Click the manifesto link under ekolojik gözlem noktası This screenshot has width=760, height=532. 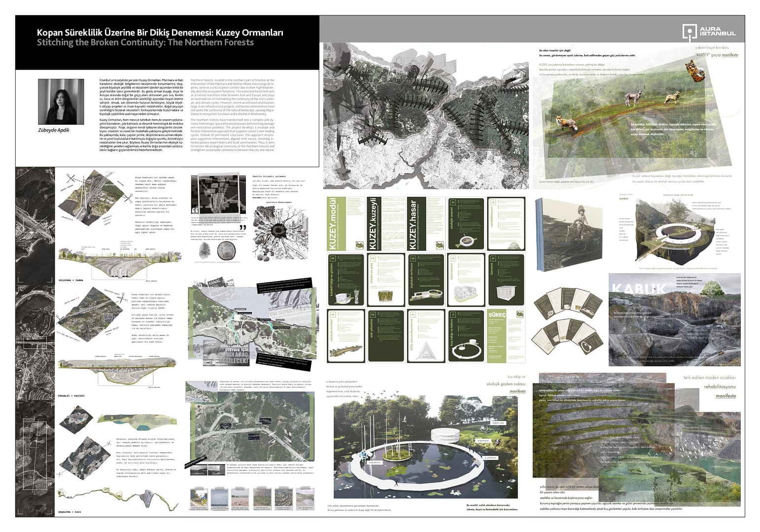click(x=518, y=391)
